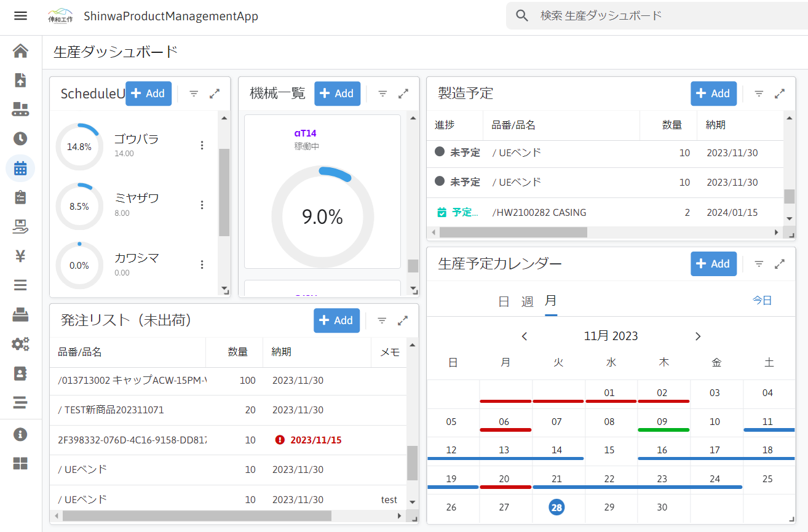Open the gears settings icon in sidebar
The width and height of the screenshot is (808, 532).
20,344
